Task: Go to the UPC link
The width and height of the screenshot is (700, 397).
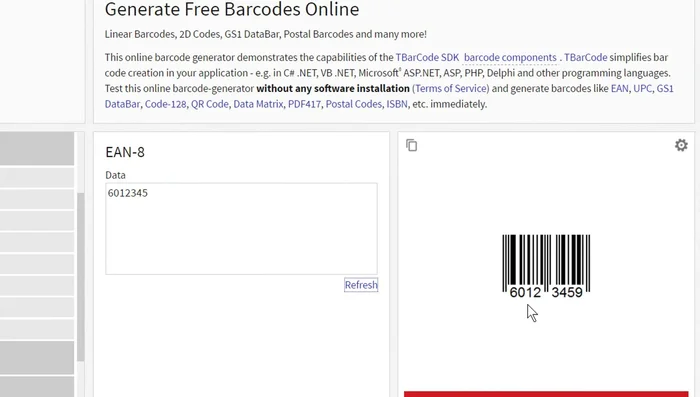Action: (x=642, y=88)
